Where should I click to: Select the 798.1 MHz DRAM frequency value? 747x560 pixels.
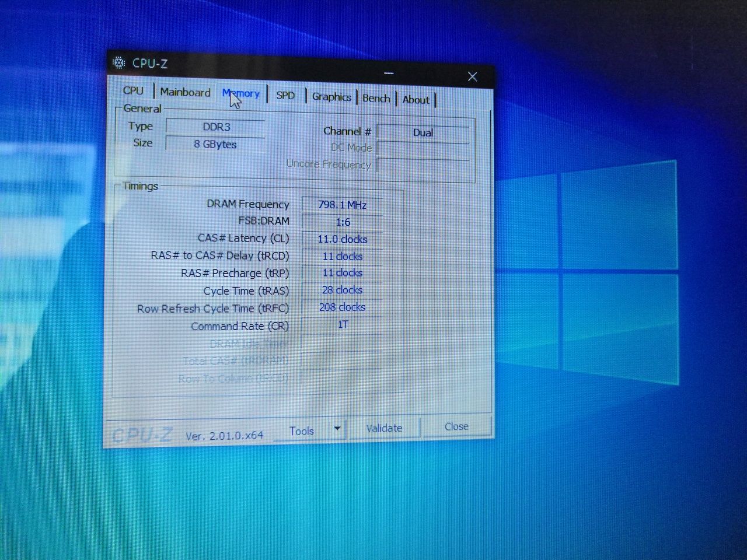click(x=343, y=205)
